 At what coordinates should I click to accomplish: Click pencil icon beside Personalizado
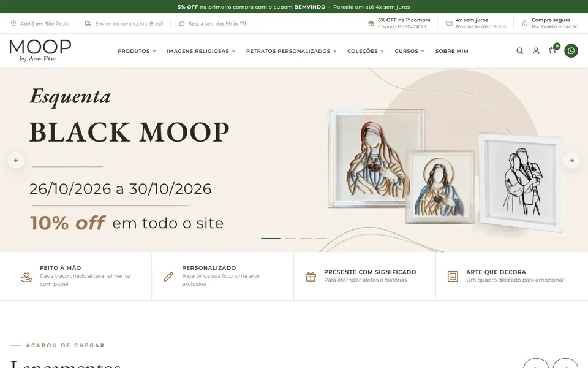coord(168,277)
